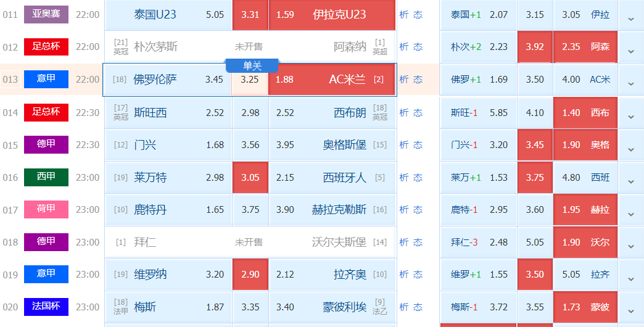Expand row 015 details chevron
Viewport: 644px width, 327px height.
pyautogui.click(x=631, y=149)
